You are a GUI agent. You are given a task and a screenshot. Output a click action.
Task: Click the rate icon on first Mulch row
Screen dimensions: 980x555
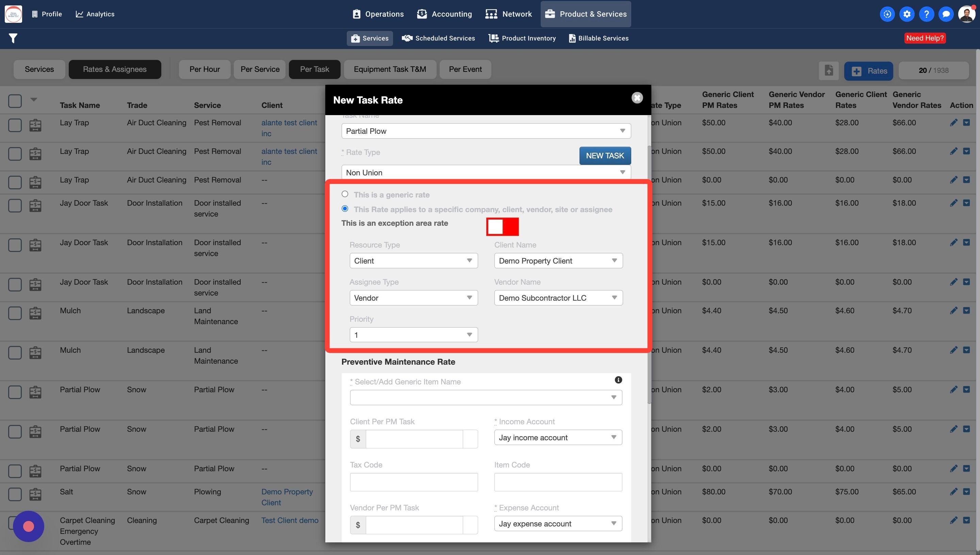[35, 313]
